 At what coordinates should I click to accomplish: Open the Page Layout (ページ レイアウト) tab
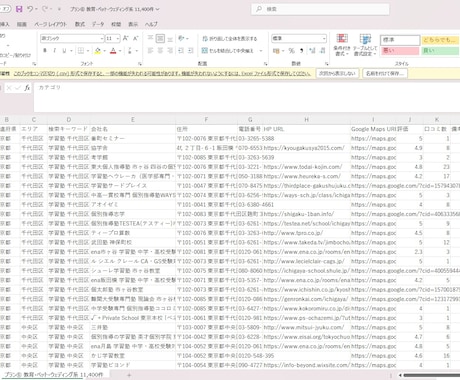click(50, 24)
